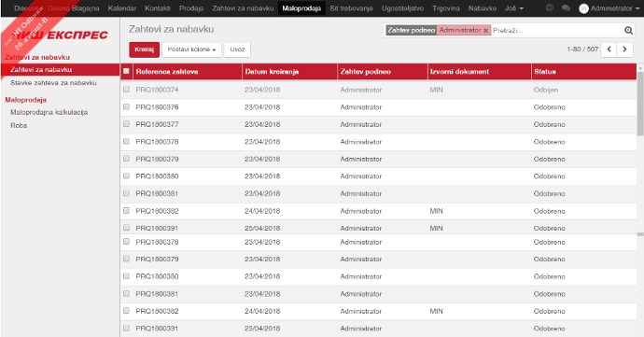Open the highlighted Zahtevi za nabavku sidebar item

point(61,69)
